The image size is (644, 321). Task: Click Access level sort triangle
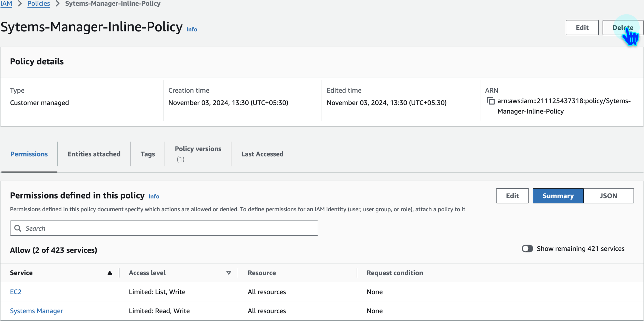pos(228,273)
